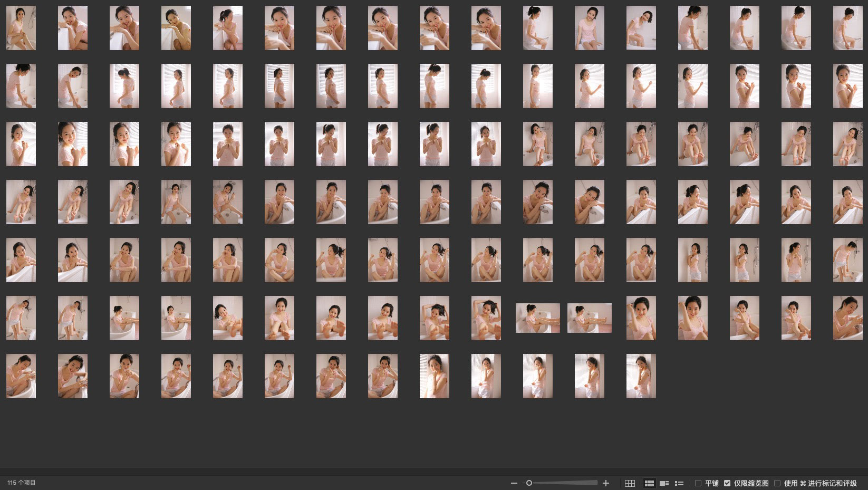Click the plus icon to enlarge thumbnails
Image resolution: width=868 pixels, height=490 pixels.
[x=606, y=483]
